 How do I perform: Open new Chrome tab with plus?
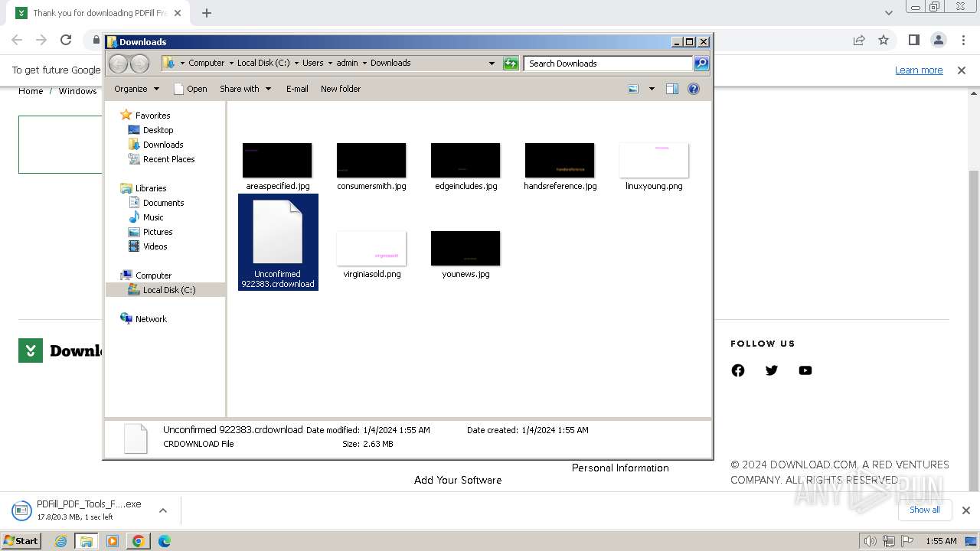click(x=207, y=13)
